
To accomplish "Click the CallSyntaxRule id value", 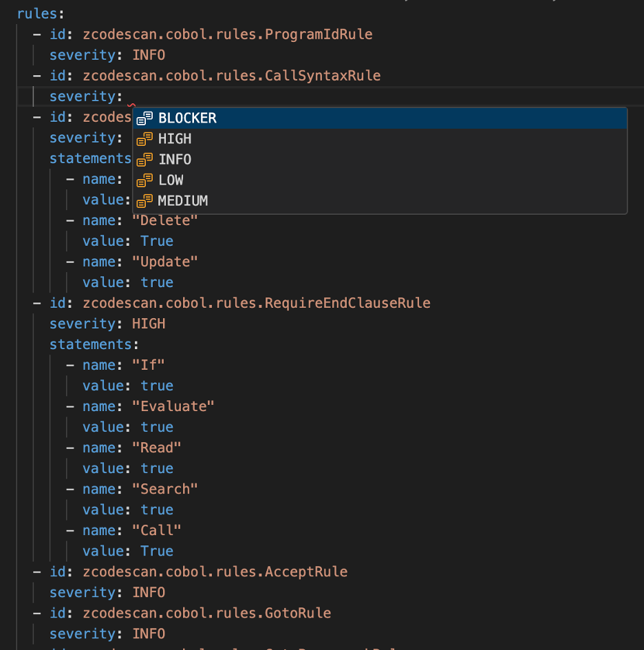I will tap(231, 76).
